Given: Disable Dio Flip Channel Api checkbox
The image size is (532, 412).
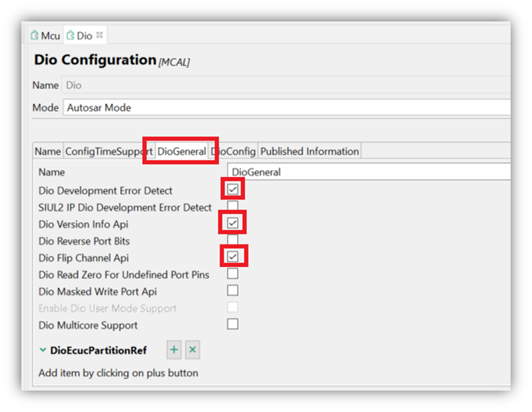Looking at the screenshot, I should pos(232,256).
